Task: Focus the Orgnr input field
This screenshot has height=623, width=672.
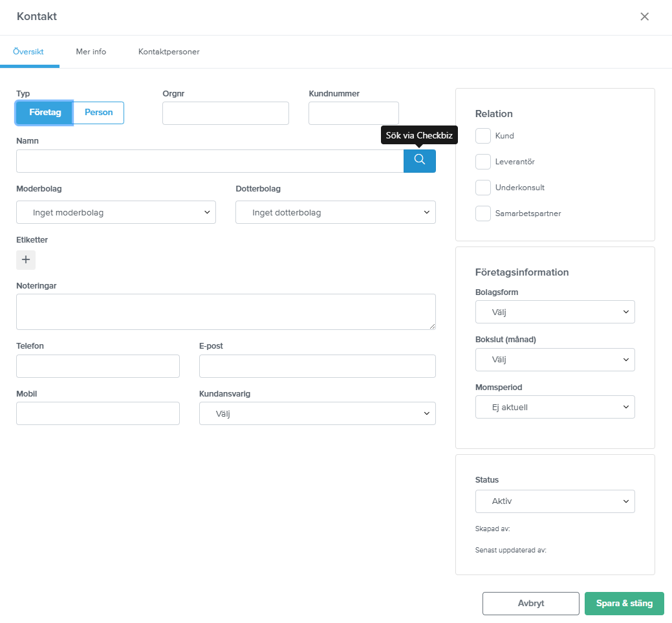Action: [225, 113]
